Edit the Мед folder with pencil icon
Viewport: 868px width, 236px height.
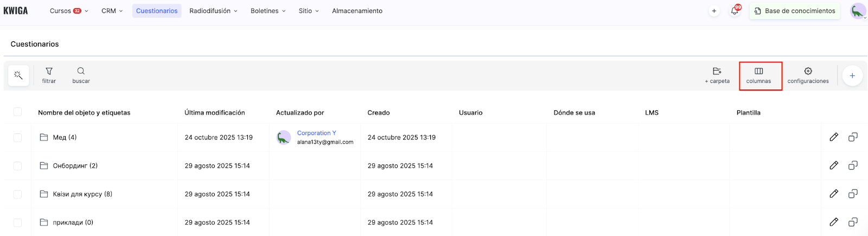[834, 137]
